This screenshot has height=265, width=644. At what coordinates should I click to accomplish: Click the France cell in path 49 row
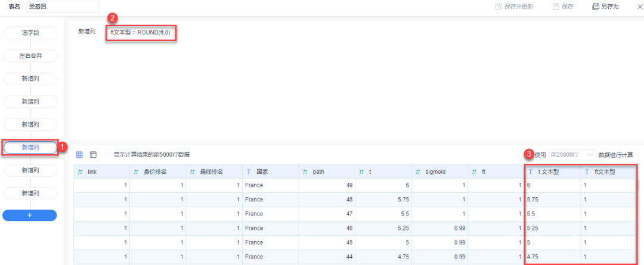271,185
